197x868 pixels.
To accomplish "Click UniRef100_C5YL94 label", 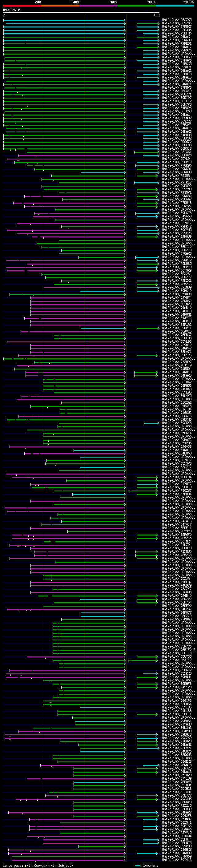I will [177, 159].
